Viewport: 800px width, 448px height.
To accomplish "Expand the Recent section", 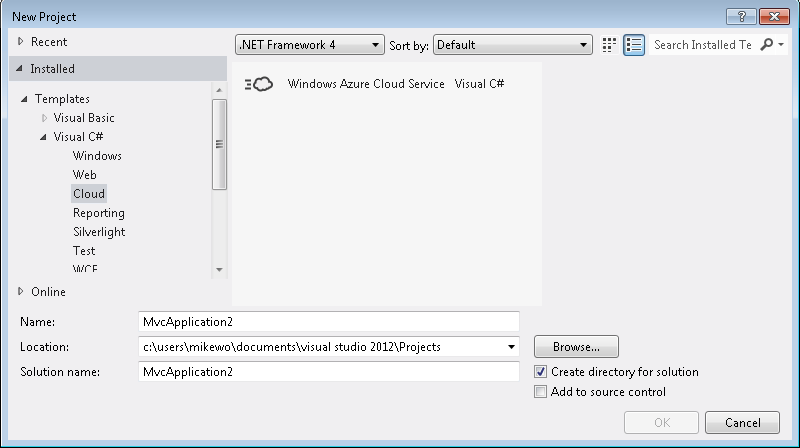I will pyautogui.click(x=20, y=41).
